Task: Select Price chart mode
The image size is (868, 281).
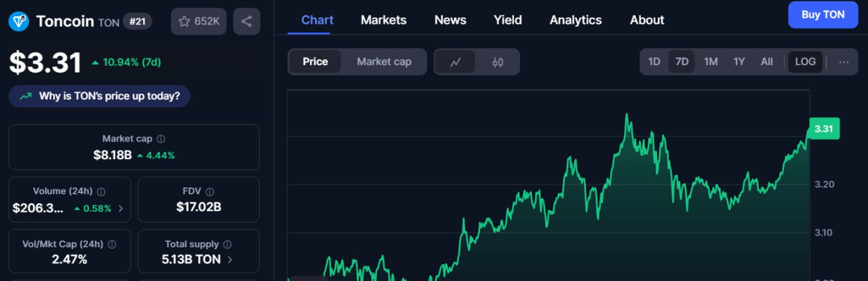Action: click(315, 62)
